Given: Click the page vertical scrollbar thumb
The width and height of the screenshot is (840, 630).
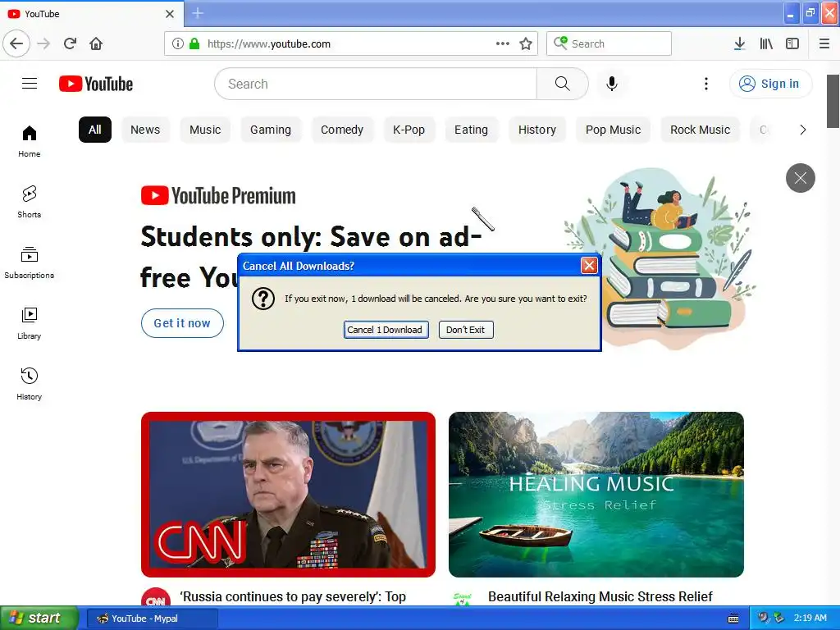Looking at the screenshot, I should (x=833, y=101).
